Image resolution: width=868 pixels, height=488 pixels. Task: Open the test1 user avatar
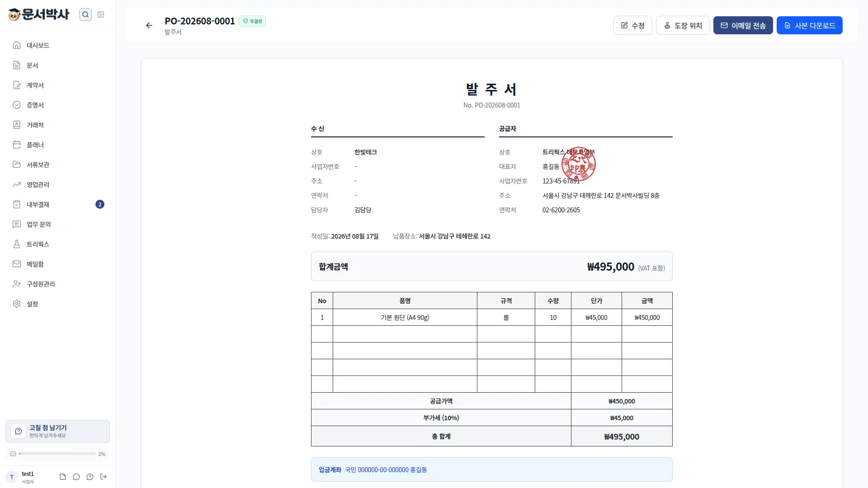click(x=12, y=477)
